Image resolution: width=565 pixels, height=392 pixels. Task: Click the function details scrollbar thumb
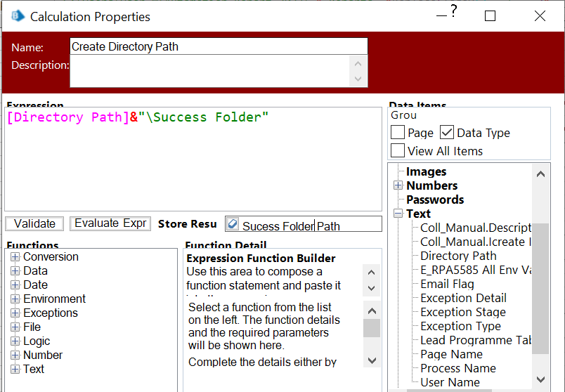tap(372, 328)
